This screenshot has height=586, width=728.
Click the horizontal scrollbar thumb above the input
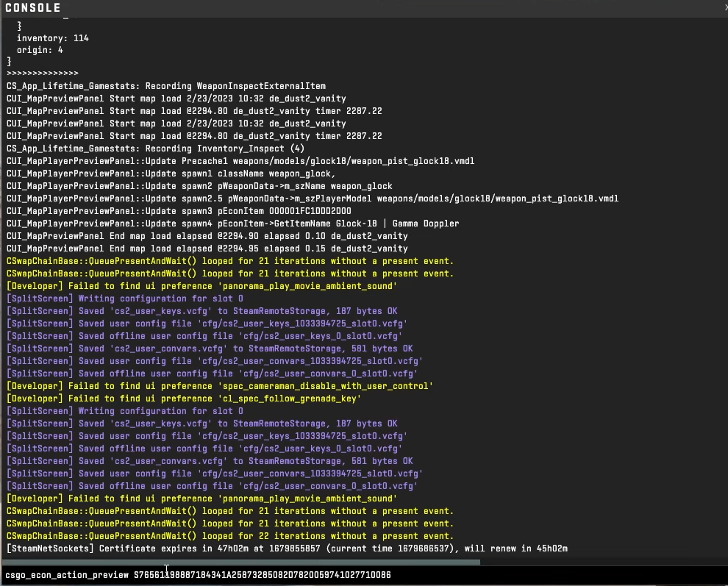click(241, 562)
